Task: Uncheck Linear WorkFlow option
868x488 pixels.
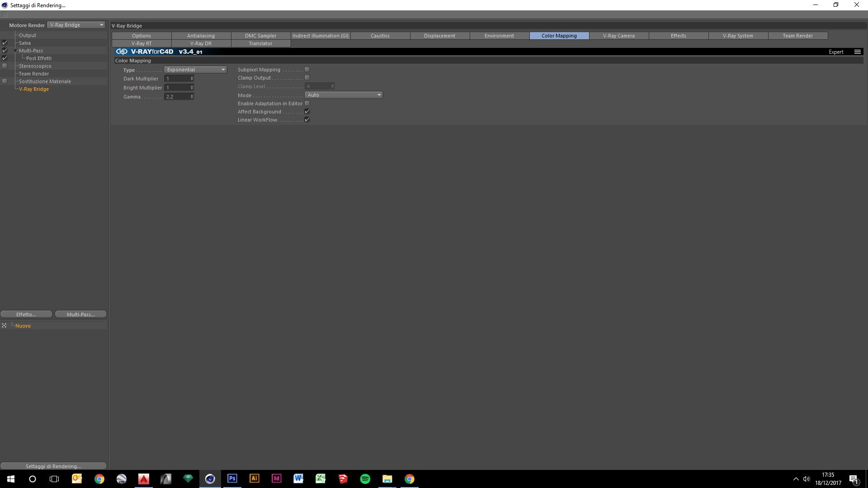Action: point(307,120)
